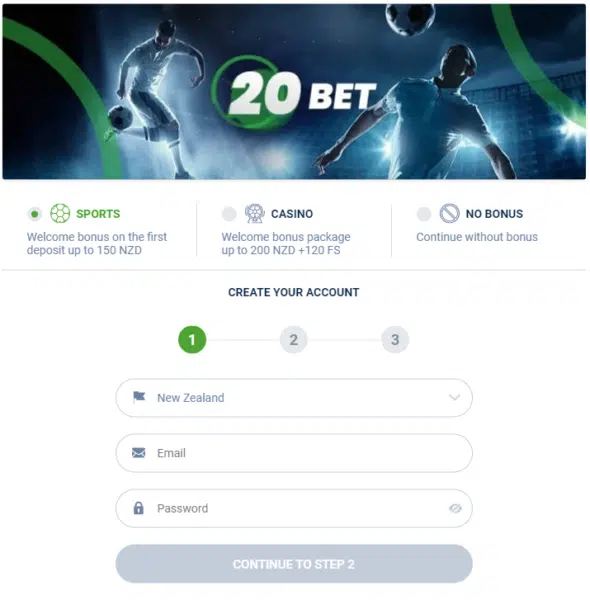Click Continue to Step 2 button

pyautogui.click(x=294, y=564)
